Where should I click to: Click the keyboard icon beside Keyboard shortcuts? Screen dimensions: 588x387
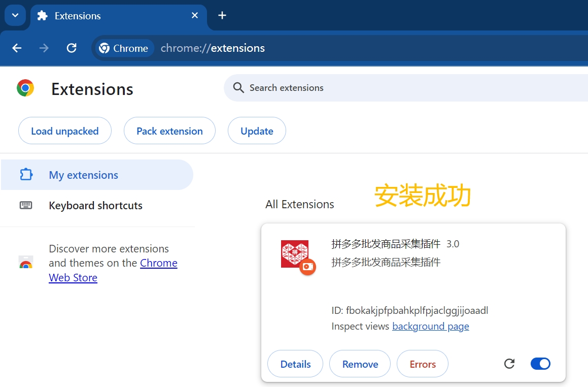26,205
